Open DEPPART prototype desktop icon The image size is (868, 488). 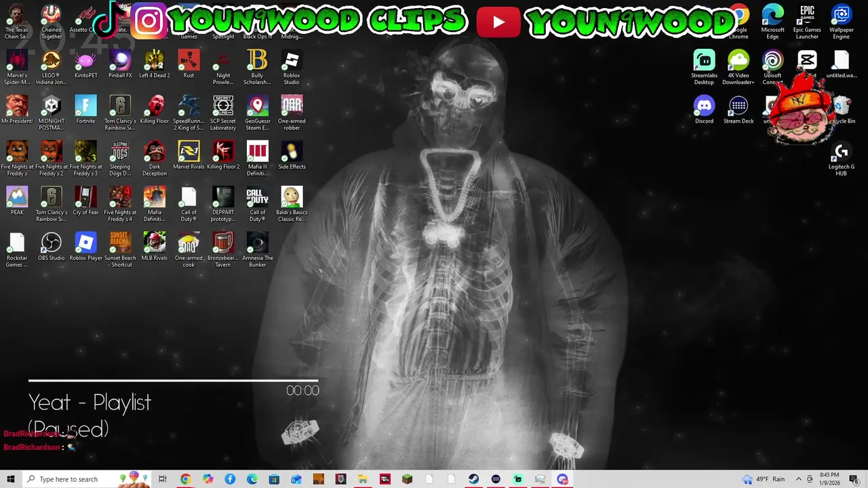[223, 204]
